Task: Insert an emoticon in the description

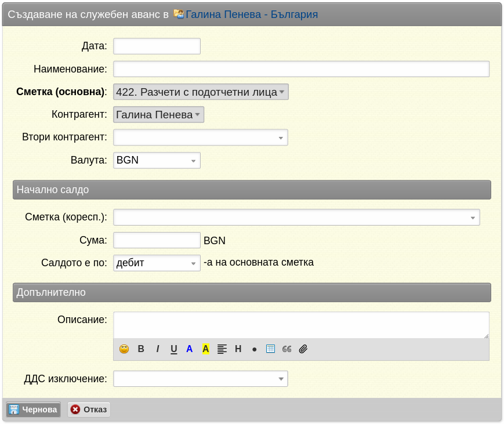Action: tap(124, 349)
